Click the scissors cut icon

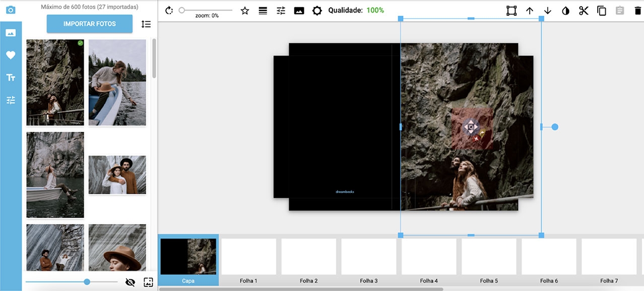[x=584, y=11]
